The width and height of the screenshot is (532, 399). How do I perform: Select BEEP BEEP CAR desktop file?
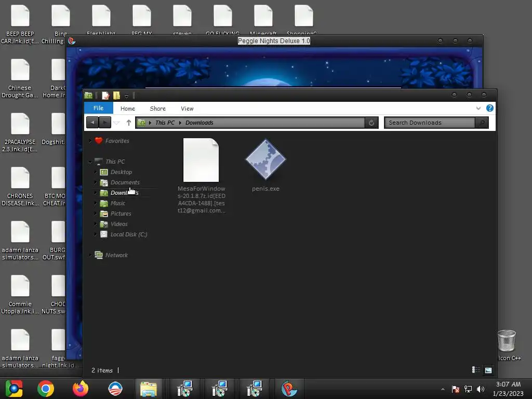20,25
